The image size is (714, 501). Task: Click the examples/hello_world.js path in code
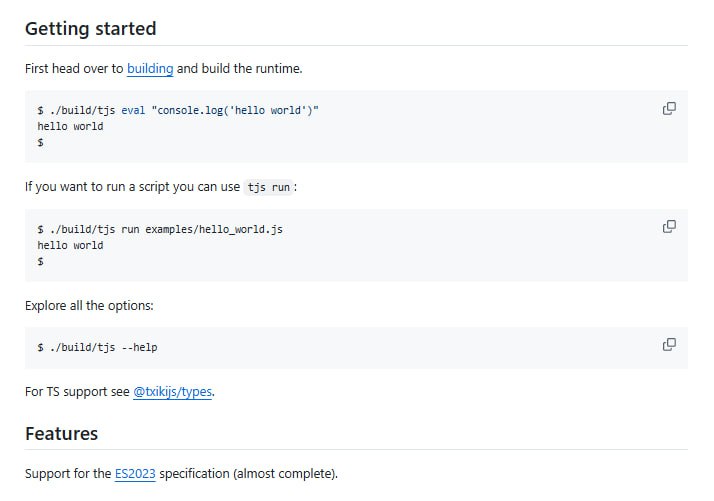tap(213, 229)
